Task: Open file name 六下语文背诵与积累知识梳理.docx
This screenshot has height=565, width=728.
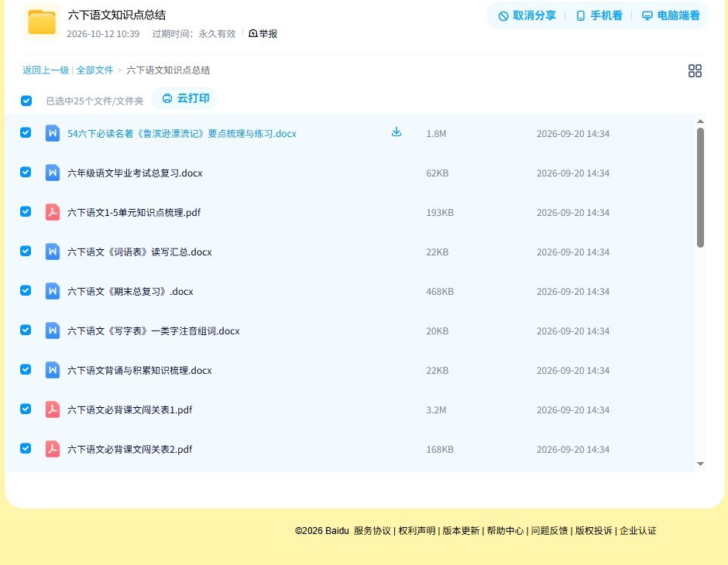Action: click(139, 370)
